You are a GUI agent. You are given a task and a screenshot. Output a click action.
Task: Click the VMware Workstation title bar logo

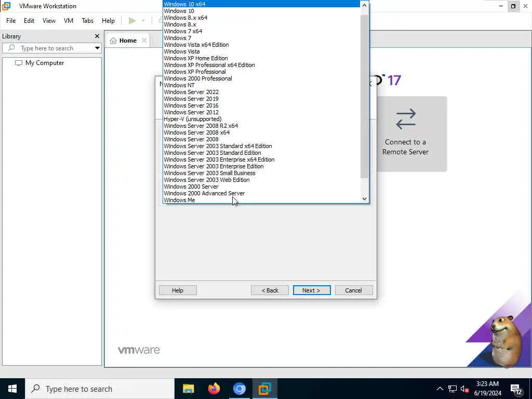click(6, 6)
